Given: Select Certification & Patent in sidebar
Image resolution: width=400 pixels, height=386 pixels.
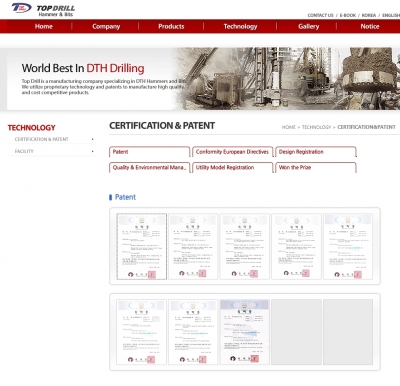Looking at the screenshot, I should (x=41, y=139).
